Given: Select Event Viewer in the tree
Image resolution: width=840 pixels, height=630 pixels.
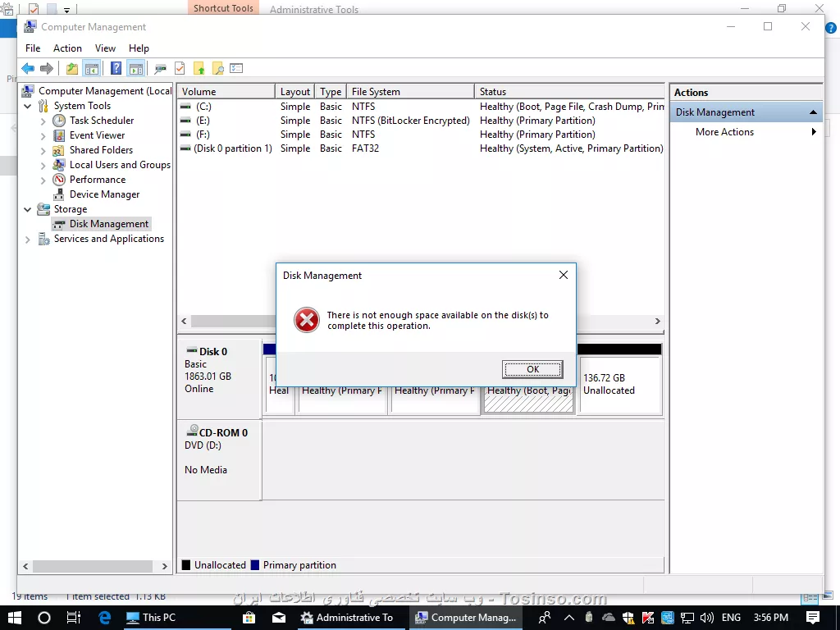Looking at the screenshot, I should [97, 135].
